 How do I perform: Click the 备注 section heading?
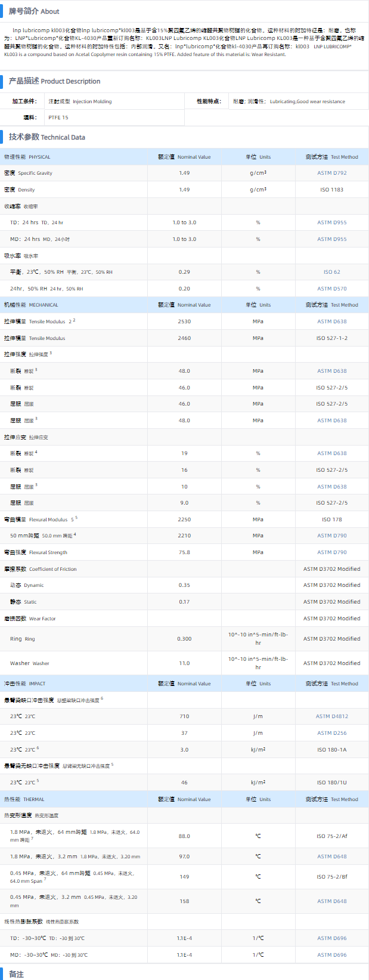click(x=16, y=974)
